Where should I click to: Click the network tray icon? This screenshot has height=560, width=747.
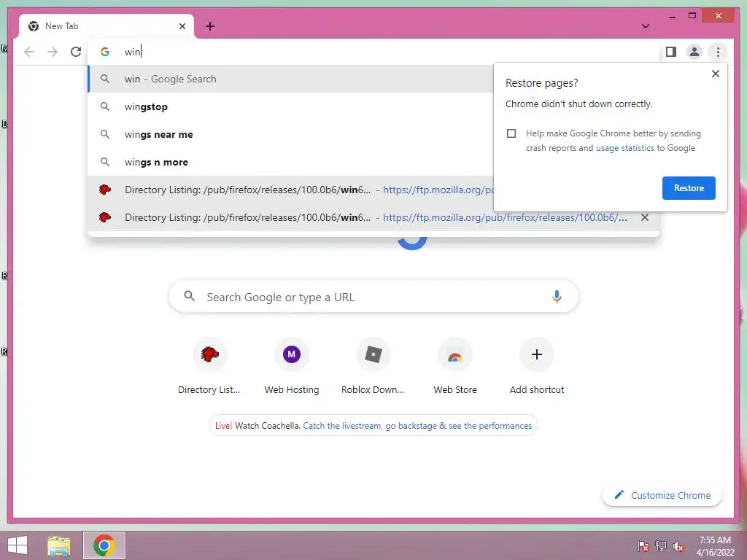click(x=660, y=546)
